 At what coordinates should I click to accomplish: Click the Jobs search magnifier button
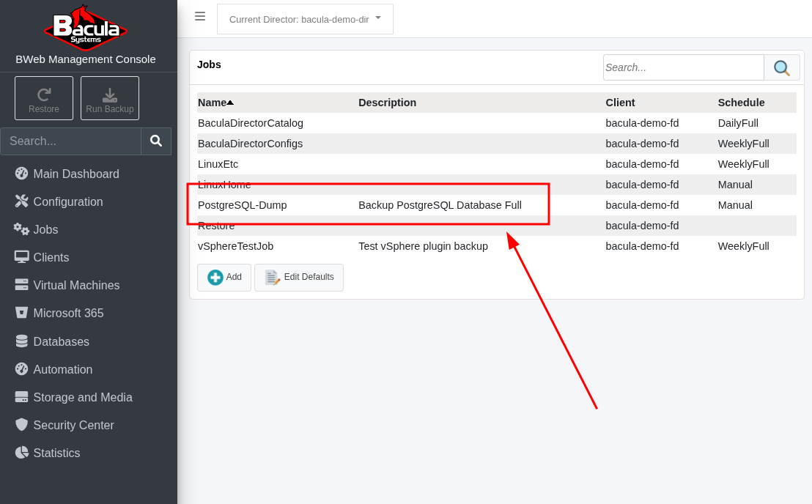click(x=781, y=67)
